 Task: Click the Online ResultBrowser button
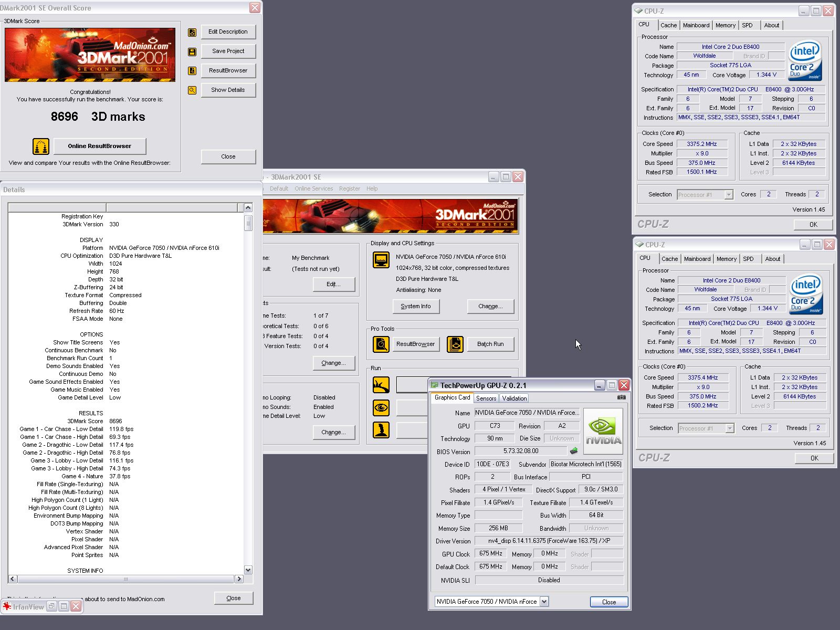pyautogui.click(x=100, y=146)
